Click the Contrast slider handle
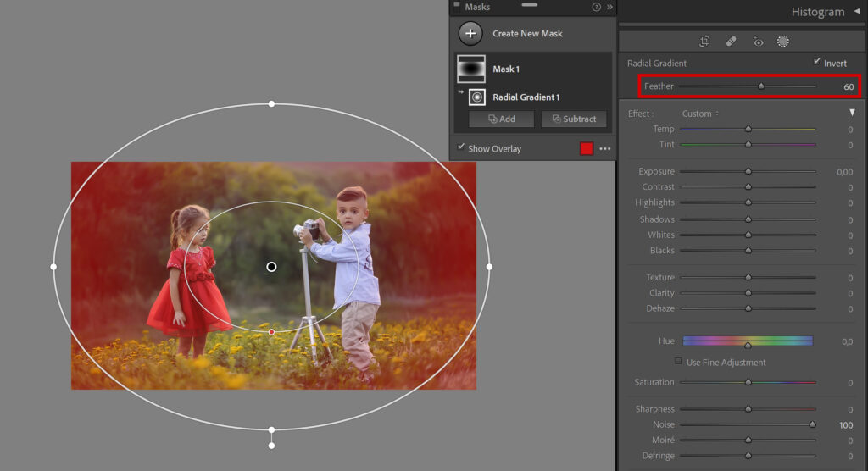Image resolution: width=868 pixels, height=471 pixels. 748,186
